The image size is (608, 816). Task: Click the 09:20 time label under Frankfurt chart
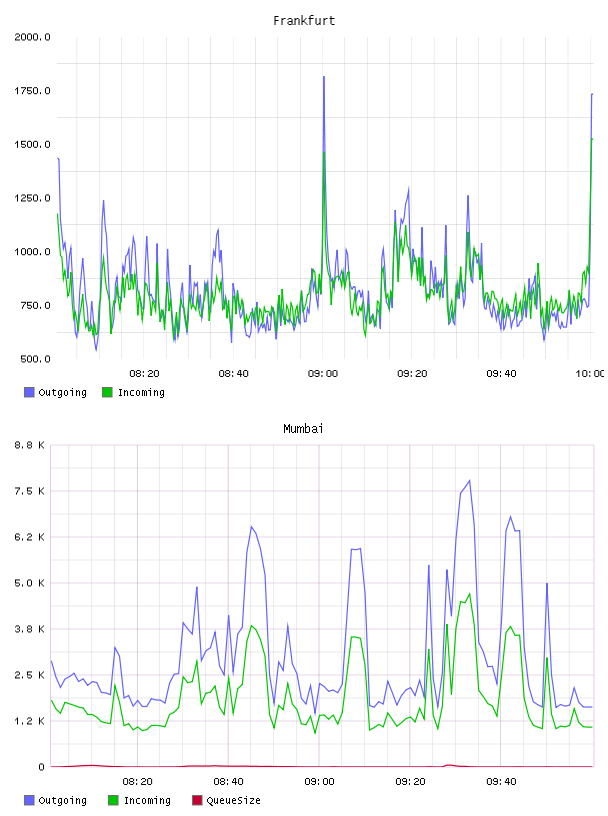tap(412, 373)
